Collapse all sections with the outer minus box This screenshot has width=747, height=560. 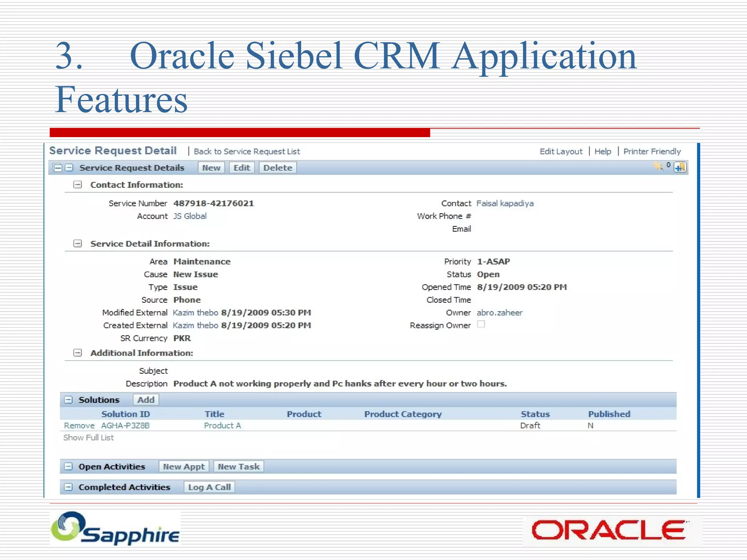[x=58, y=168]
